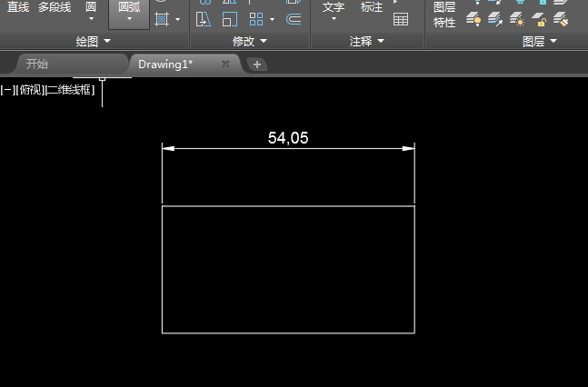This screenshot has width=588, height=387.
Task: Click the Match Layer icon
Action: click(x=561, y=19)
